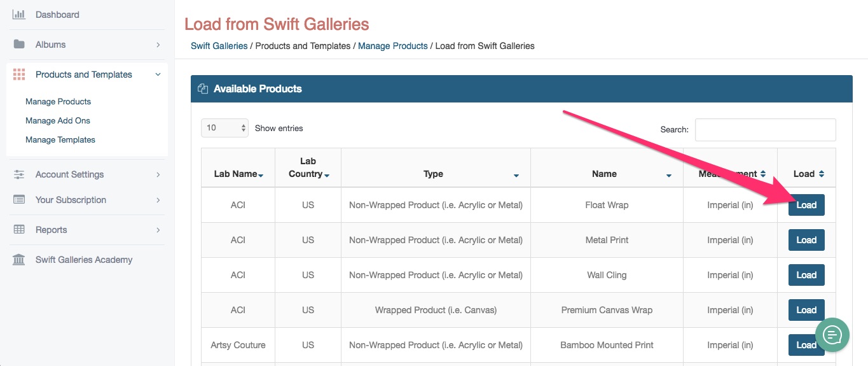Expand Your Subscription chevron
This screenshot has width=868, height=366.
click(x=158, y=200)
